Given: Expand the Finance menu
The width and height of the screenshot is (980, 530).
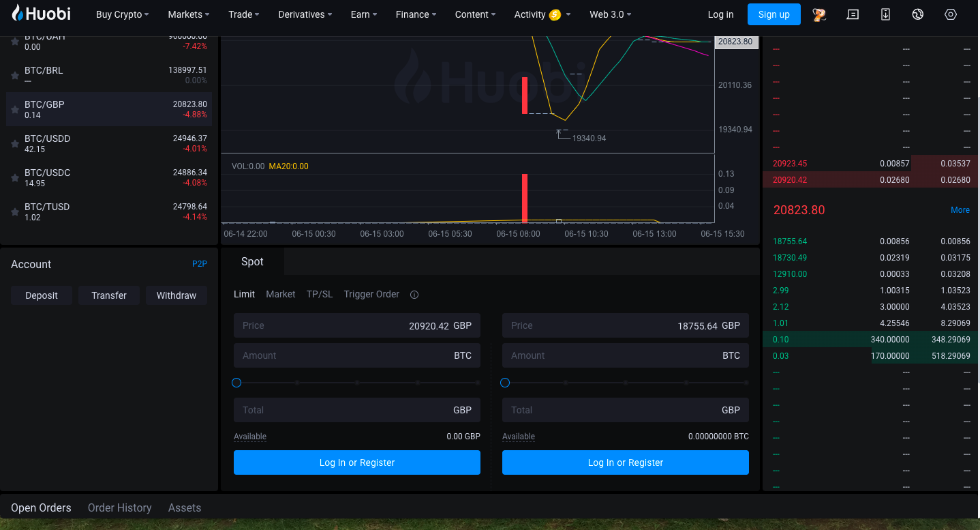Looking at the screenshot, I should 416,14.
